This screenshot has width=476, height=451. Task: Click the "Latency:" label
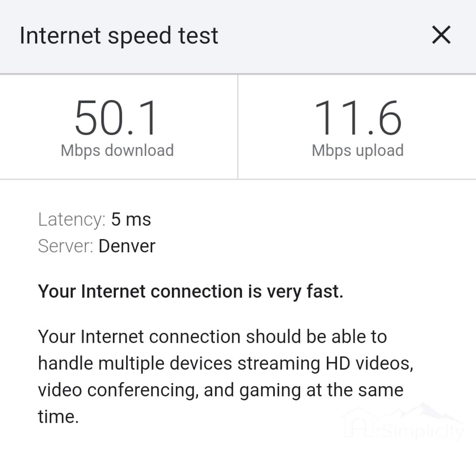tap(71, 219)
